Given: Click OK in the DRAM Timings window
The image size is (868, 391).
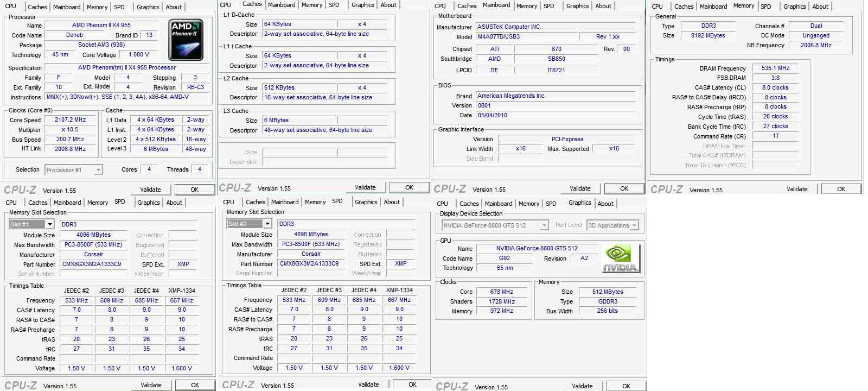Looking at the screenshot, I should coord(841,189).
